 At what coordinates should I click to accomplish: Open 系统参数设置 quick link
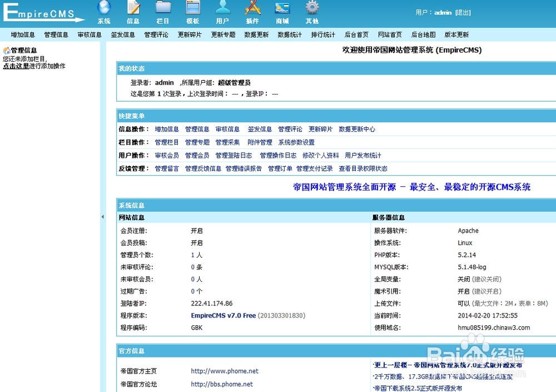click(296, 142)
